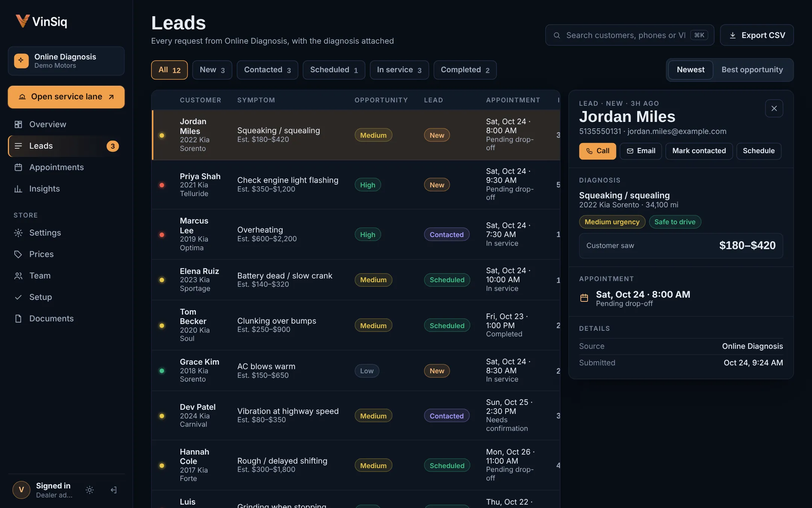Filter leads by Completed
The height and width of the screenshot is (508, 812).
coord(465,70)
